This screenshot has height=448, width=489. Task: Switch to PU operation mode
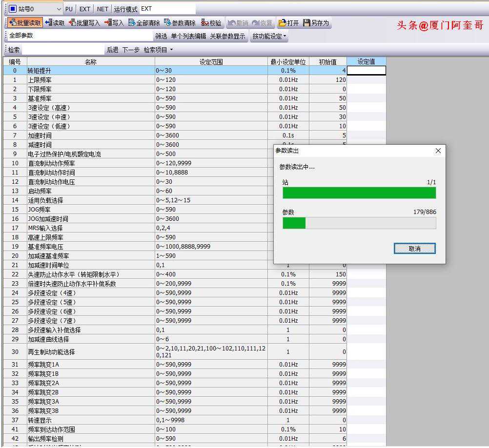click(x=69, y=9)
